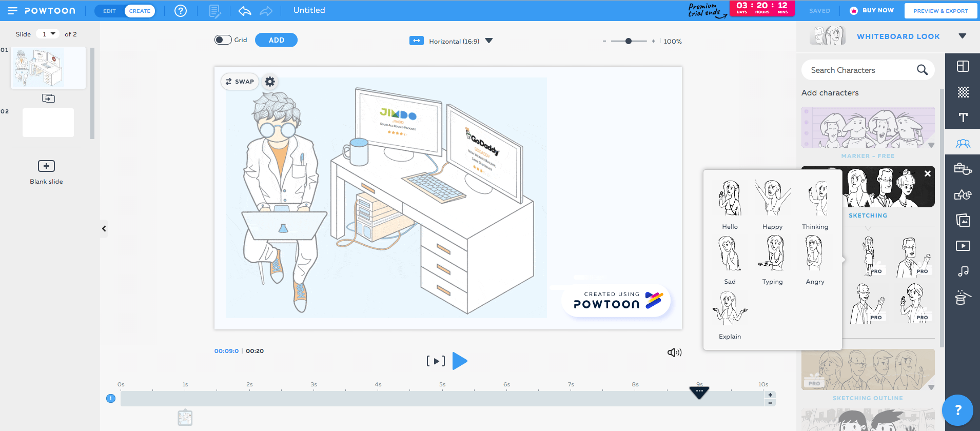Open the Props panel icon
The width and height of the screenshot is (980, 431).
click(x=963, y=169)
